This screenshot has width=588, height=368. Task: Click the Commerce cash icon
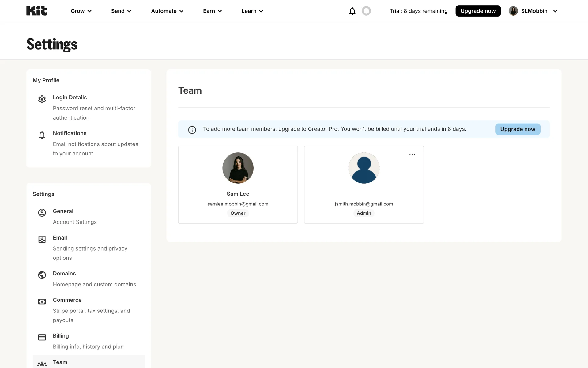pyautogui.click(x=42, y=301)
